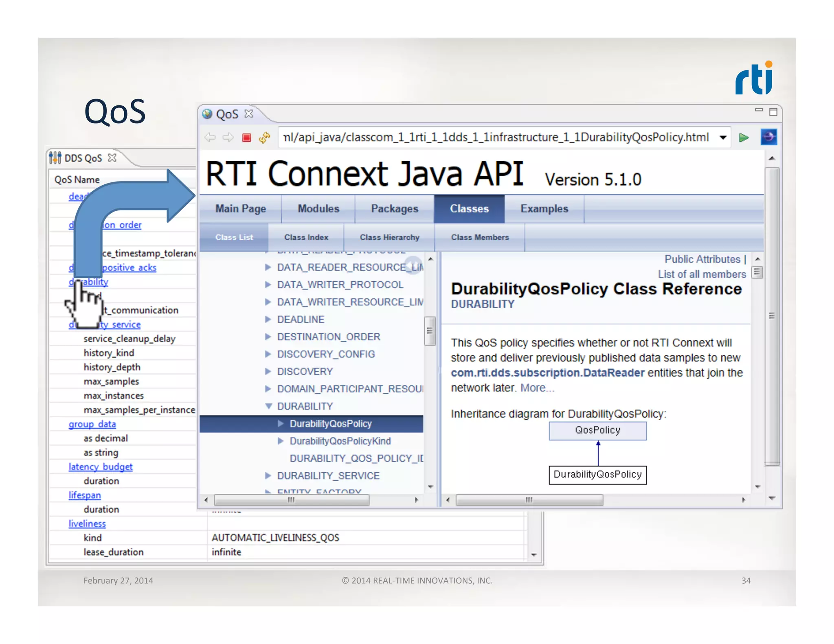Screen dimensions: 834x644
Task: Open the URL history dropdown arrow
Action: [x=723, y=138]
